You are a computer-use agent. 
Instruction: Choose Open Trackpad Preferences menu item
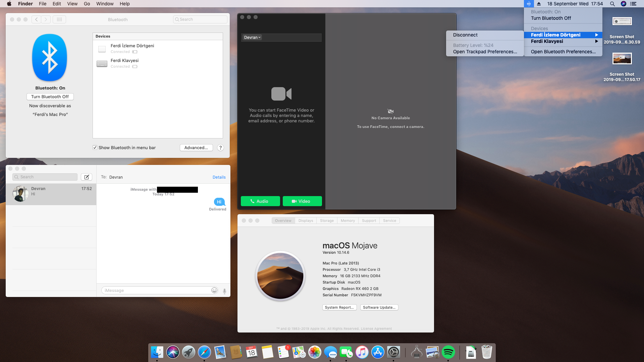[485, 52]
